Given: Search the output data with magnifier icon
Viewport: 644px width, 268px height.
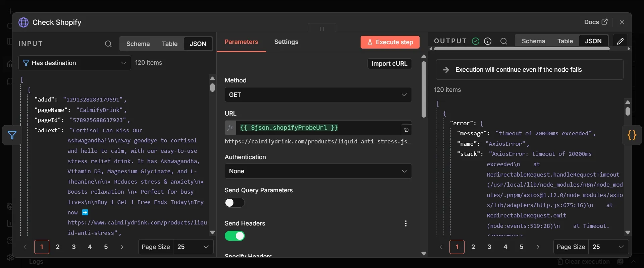Looking at the screenshot, I should [503, 41].
